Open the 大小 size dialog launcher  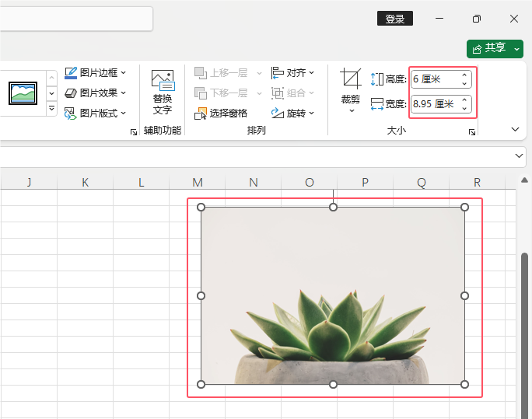tap(472, 132)
